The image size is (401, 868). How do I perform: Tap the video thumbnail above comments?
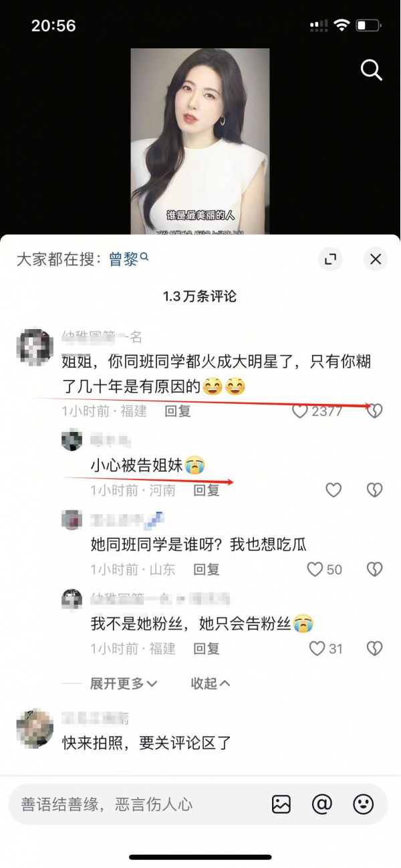click(x=200, y=141)
